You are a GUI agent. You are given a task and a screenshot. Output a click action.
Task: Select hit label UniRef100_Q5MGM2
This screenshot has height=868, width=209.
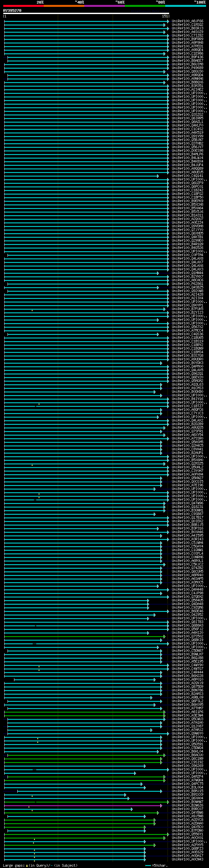(x=187, y=380)
